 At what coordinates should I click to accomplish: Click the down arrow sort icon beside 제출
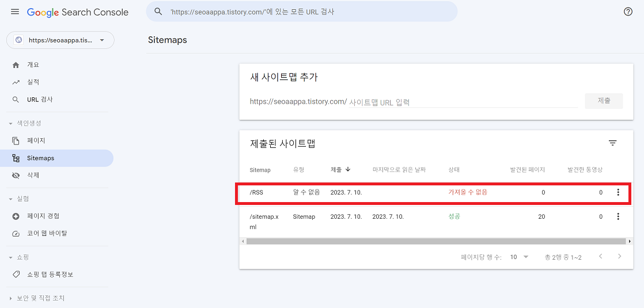348,169
